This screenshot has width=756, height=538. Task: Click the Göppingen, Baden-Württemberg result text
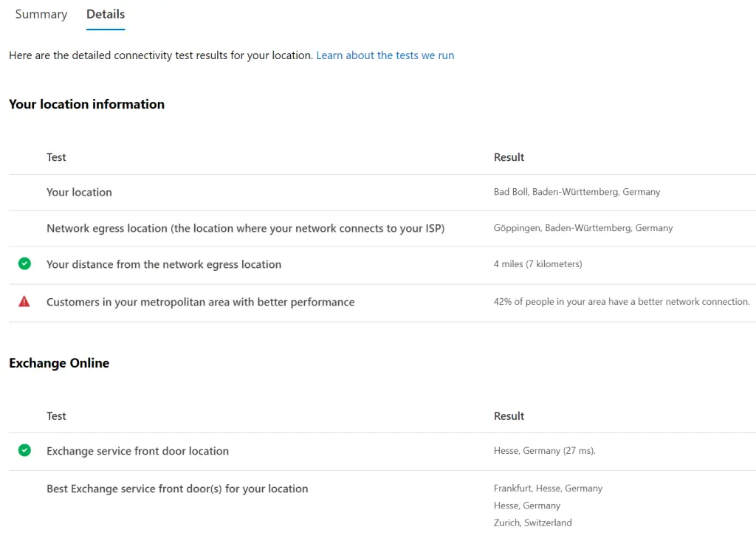(583, 228)
